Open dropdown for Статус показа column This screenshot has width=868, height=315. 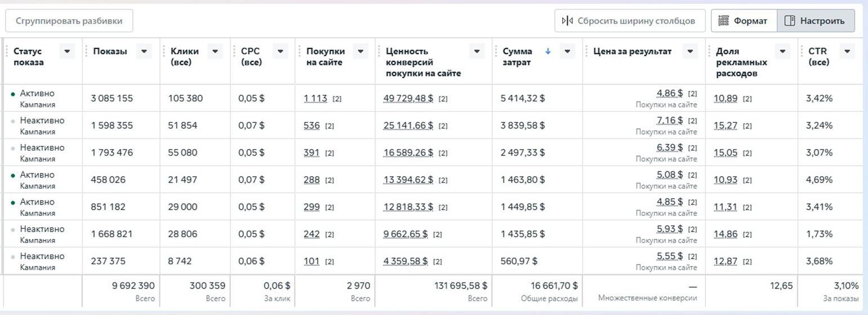point(68,51)
